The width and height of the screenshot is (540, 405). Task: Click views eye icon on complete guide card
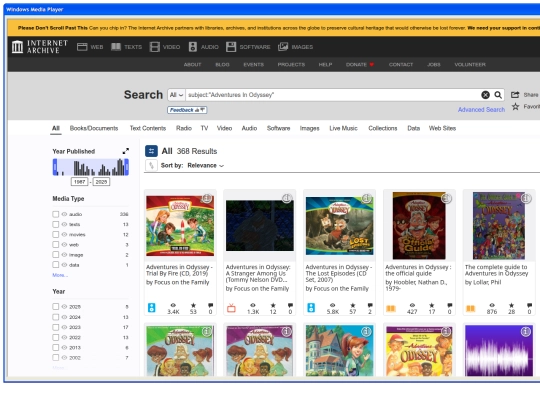[x=492, y=305]
